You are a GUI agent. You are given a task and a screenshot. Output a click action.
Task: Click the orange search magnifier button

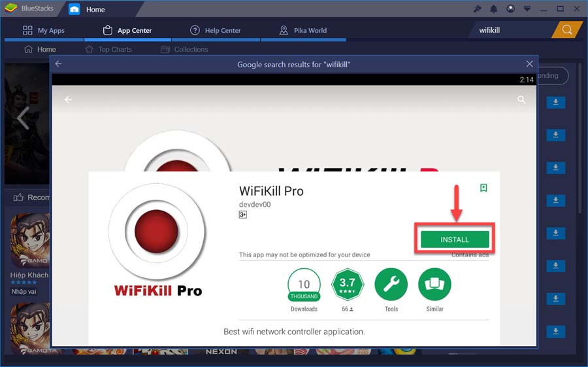[x=567, y=30]
